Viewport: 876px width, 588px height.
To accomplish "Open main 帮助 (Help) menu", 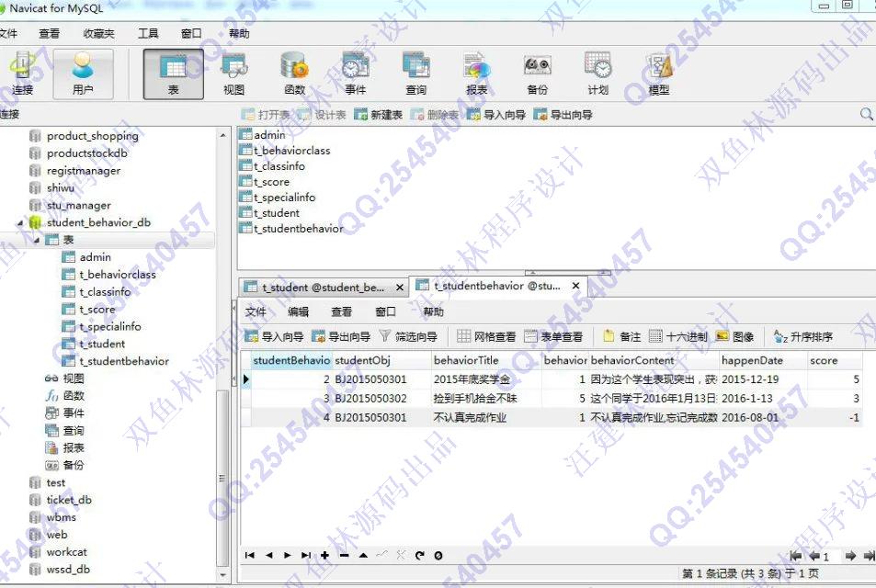I will [x=239, y=33].
